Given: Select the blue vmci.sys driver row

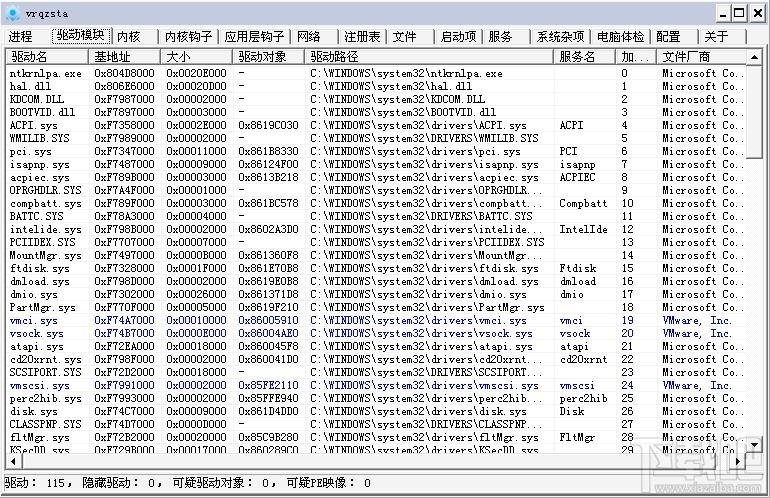Looking at the screenshot, I should coord(376,320).
